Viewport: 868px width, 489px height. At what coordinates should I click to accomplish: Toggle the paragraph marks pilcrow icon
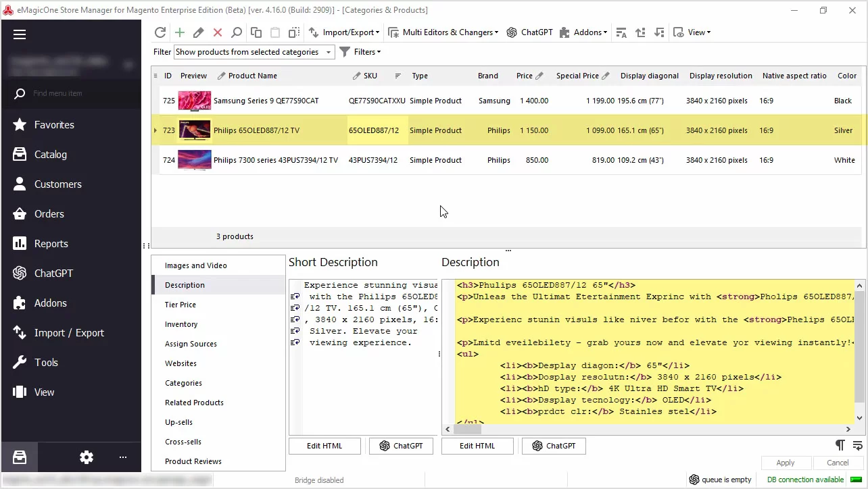click(840, 444)
